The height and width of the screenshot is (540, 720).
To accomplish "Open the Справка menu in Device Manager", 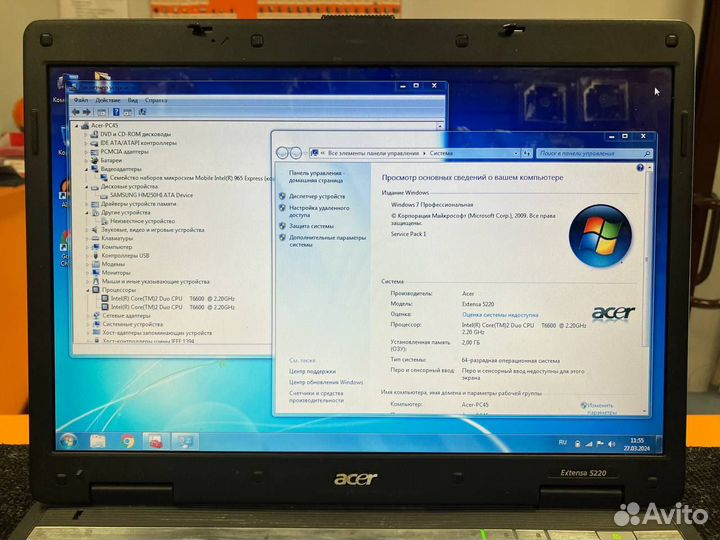I will point(156,100).
